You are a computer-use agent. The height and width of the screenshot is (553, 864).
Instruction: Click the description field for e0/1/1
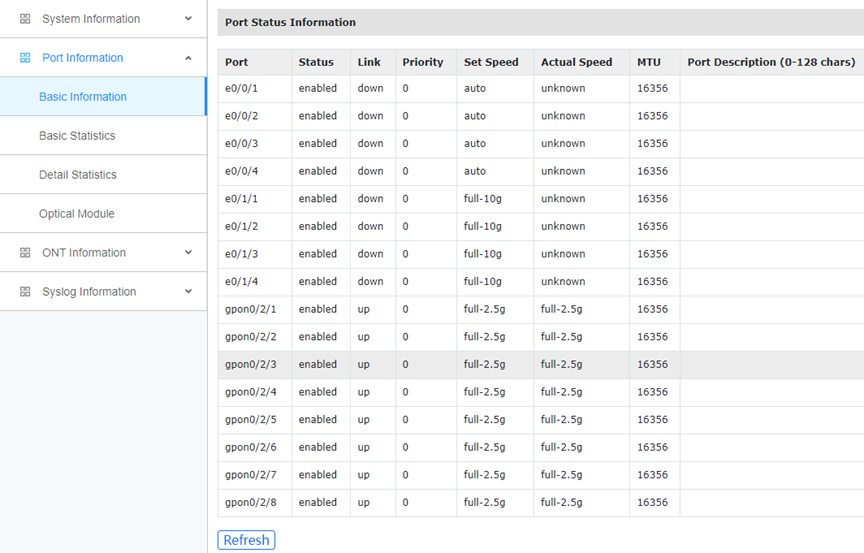pos(770,199)
